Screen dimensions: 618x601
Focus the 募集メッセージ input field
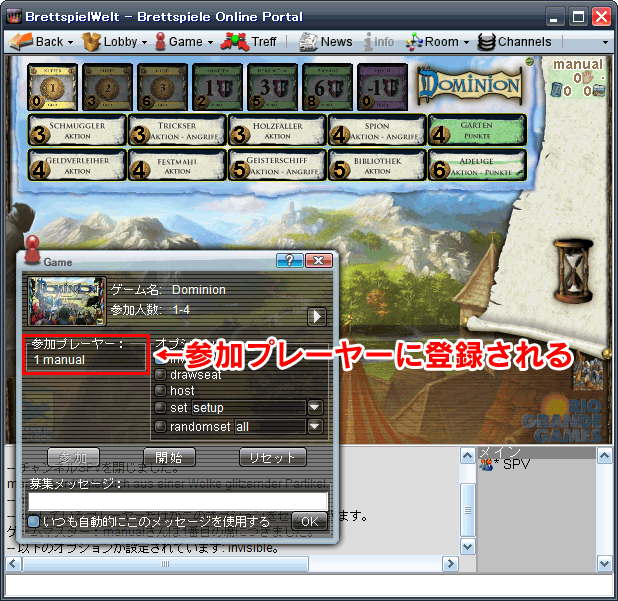178,501
